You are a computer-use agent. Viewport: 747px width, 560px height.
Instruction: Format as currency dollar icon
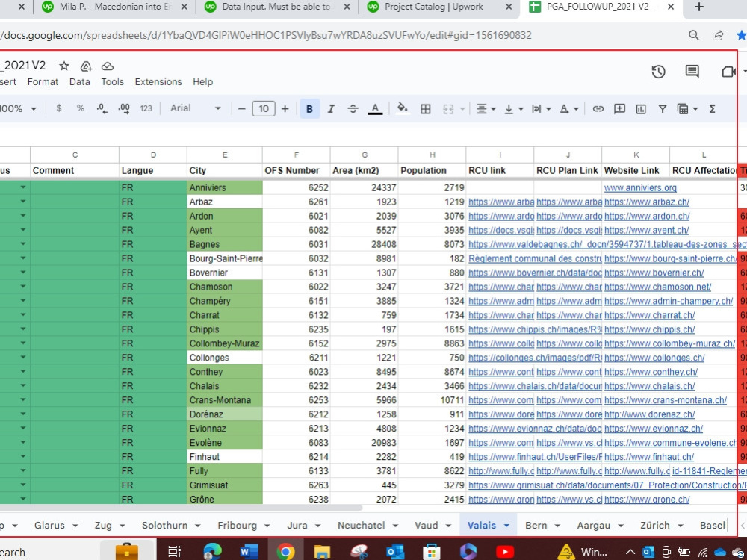tap(58, 108)
